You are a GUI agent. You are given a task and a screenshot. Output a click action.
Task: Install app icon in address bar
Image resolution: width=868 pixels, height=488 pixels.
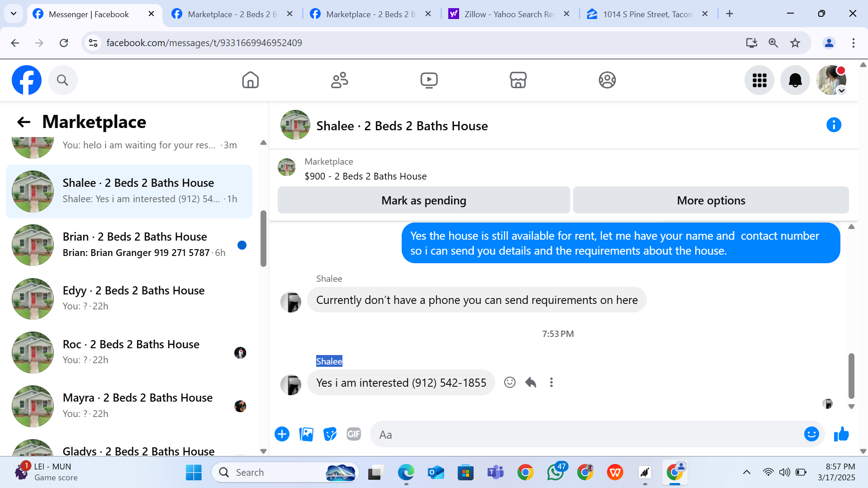751,43
